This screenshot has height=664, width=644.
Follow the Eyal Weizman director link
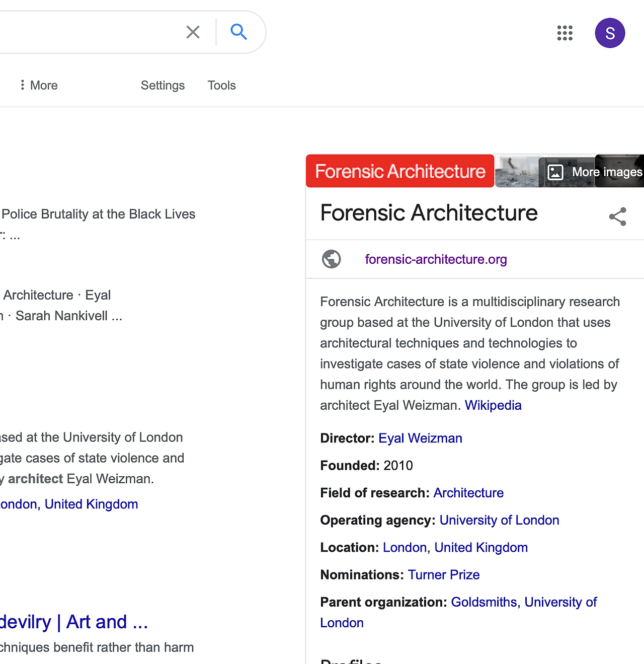420,438
